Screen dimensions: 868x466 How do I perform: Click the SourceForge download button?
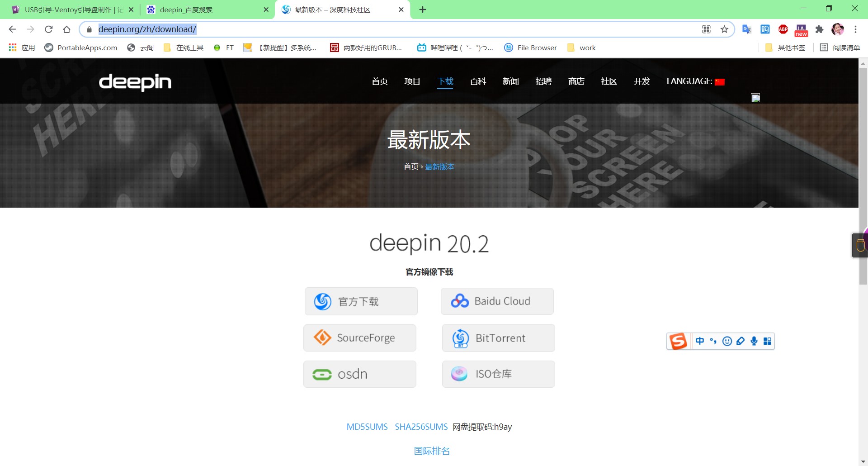[x=360, y=338]
